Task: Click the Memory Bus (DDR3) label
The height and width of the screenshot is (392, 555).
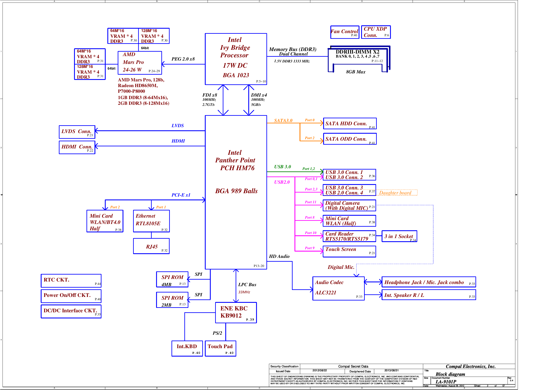Action: (x=293, y=49)
